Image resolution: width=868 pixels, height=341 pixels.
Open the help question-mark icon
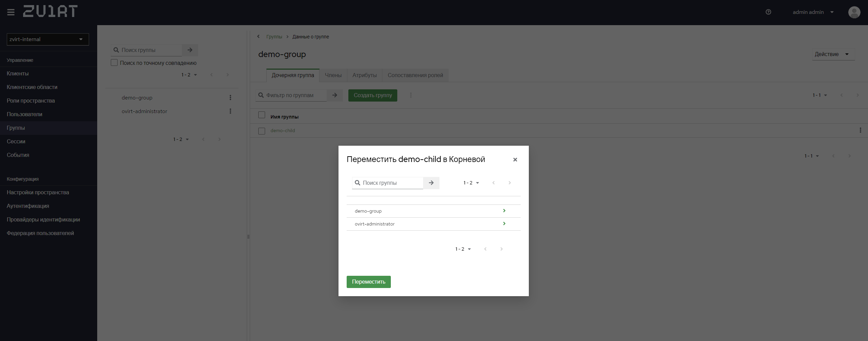768,12
